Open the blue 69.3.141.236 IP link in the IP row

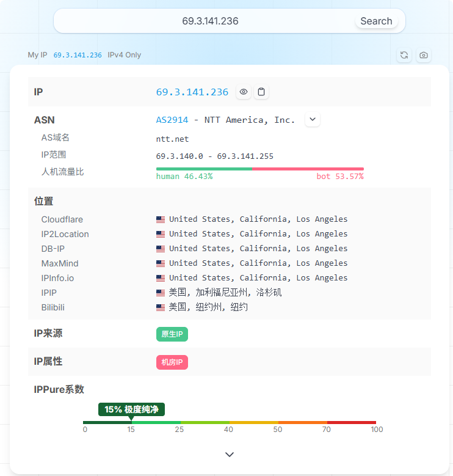192,92
